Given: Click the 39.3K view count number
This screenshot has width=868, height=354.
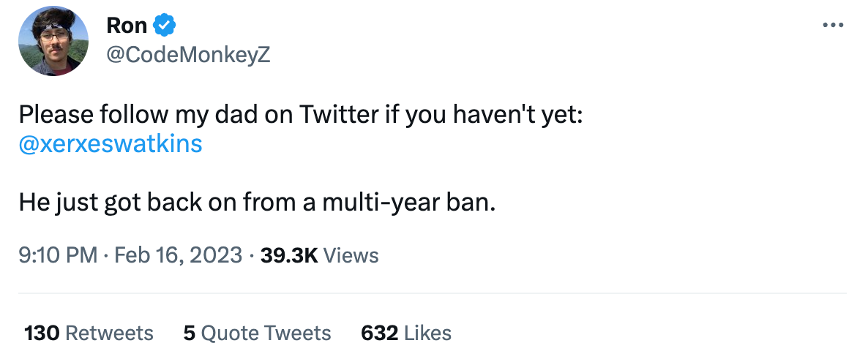Looking at the screenshot, I should (289, 255).
